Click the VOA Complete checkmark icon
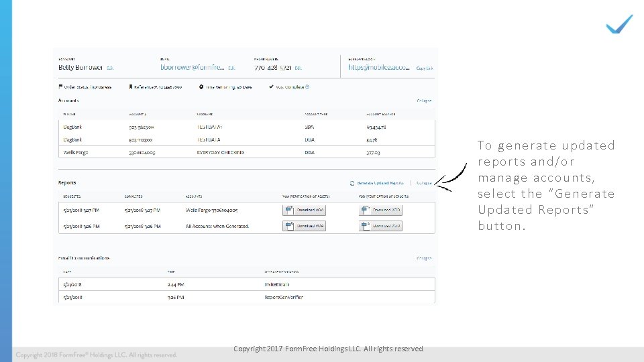 point(271,86)
